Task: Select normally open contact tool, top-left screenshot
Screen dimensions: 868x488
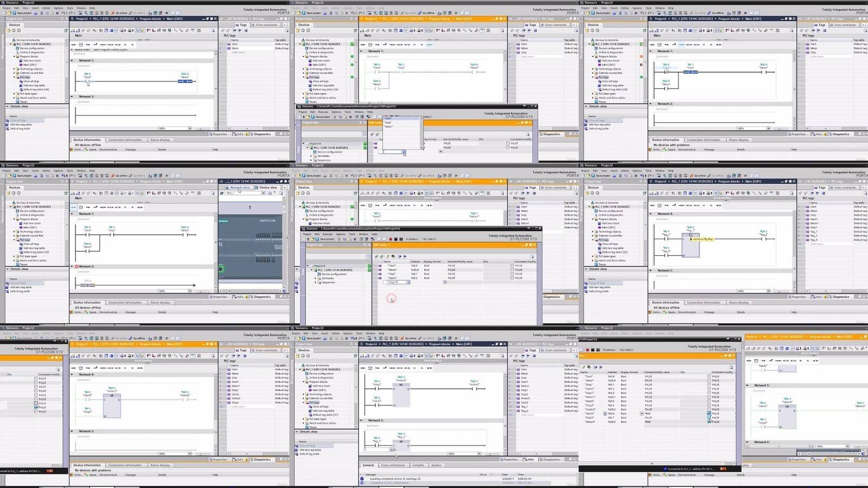Action: 73,45
